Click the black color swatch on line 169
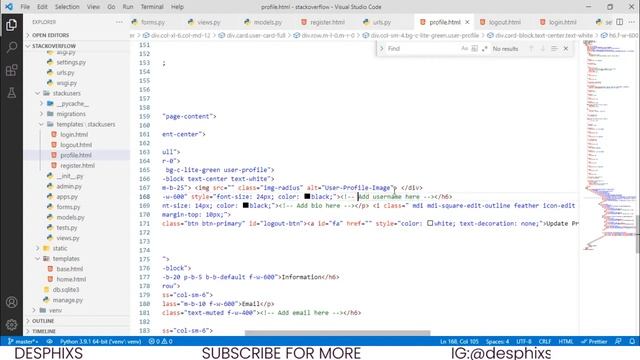Viewport: 640px width, 360px height. [245, 205]
